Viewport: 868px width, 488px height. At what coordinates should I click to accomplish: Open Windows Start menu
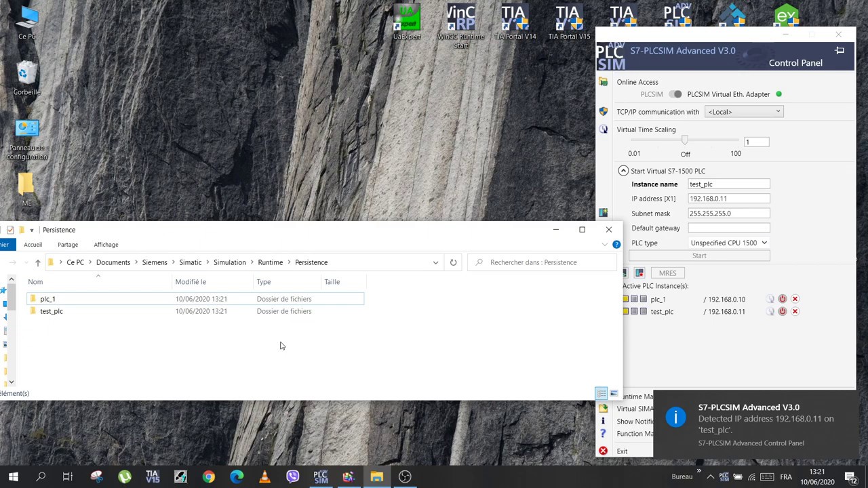tap(13, 476)
